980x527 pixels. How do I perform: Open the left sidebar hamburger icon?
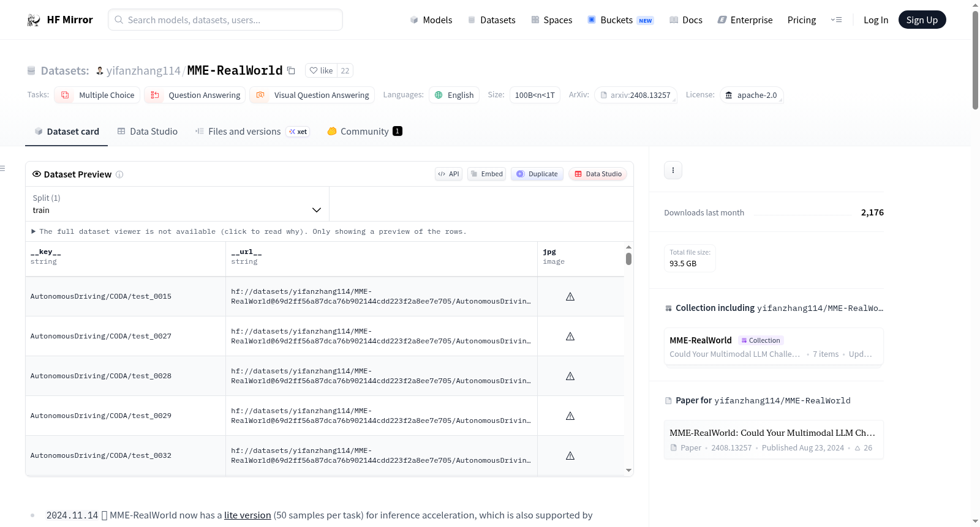click(x=2, y=168)
